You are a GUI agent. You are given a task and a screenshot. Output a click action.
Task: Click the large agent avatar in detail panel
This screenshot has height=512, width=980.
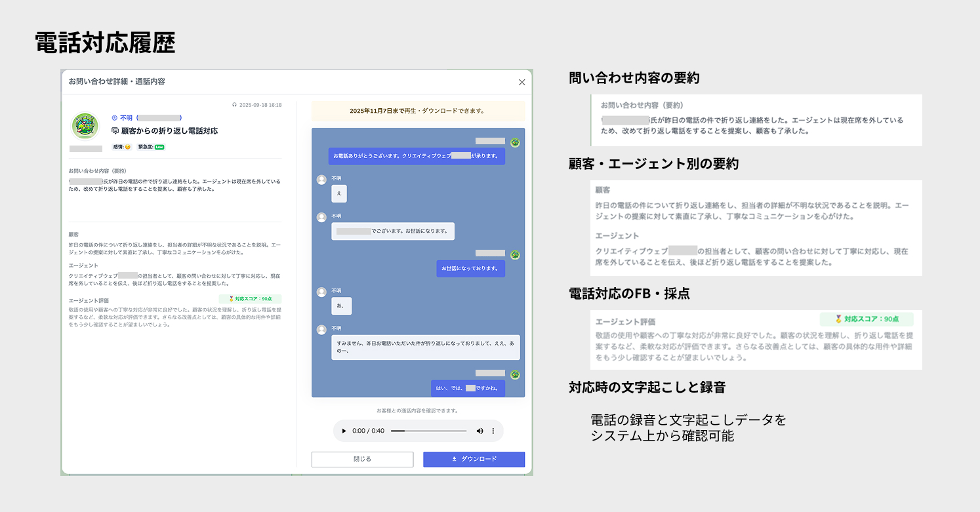(x=85, y=127)
